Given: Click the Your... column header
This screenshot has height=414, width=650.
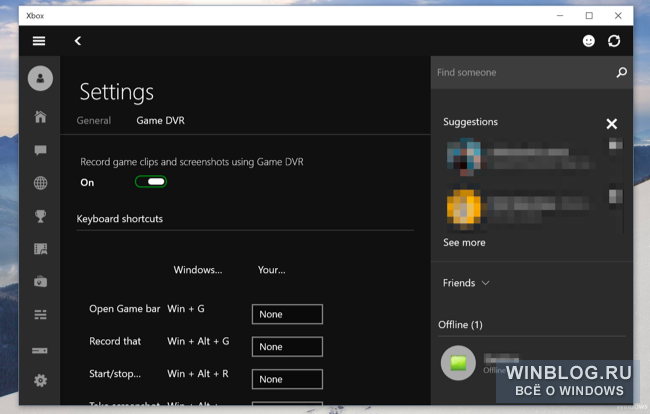Looking at the screenshot, I should [272, 270].
